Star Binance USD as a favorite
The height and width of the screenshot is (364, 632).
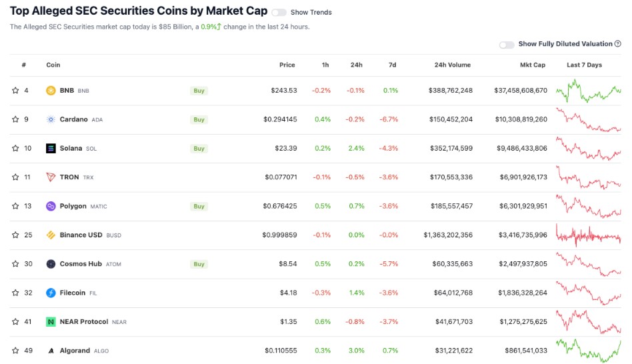(x=15, y=235)
